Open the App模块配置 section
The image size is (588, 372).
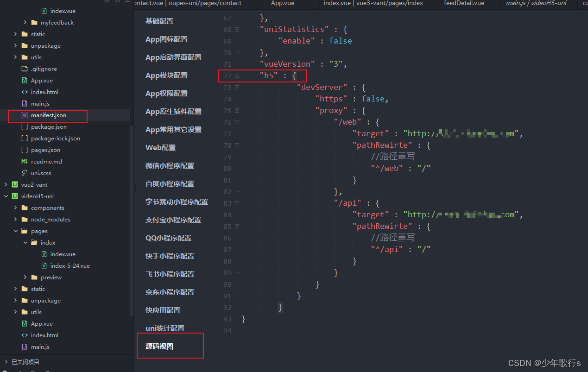[x=167, y=76]
